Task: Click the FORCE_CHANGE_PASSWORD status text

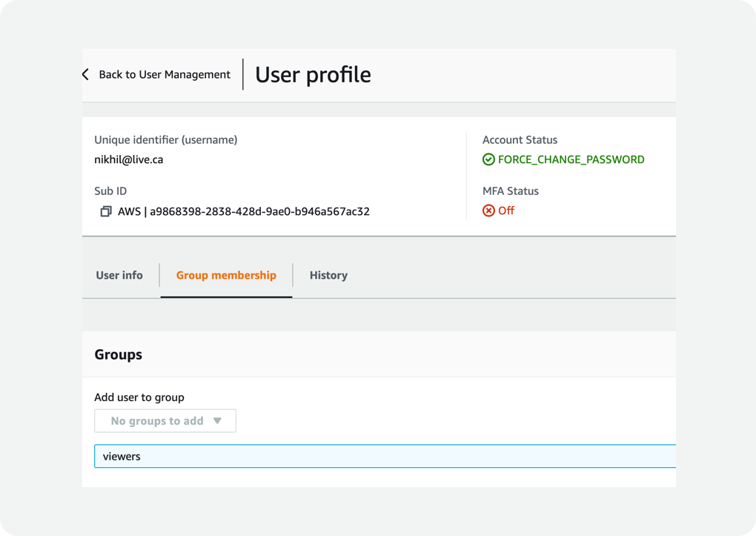Action: (571, 159)
